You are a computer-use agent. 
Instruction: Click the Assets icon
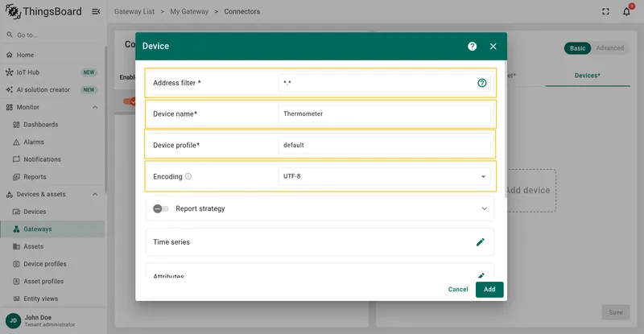coord(16,246)
